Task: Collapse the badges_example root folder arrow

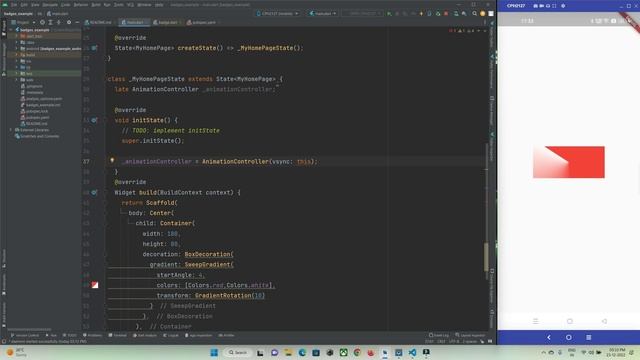Action: [11, 30]
